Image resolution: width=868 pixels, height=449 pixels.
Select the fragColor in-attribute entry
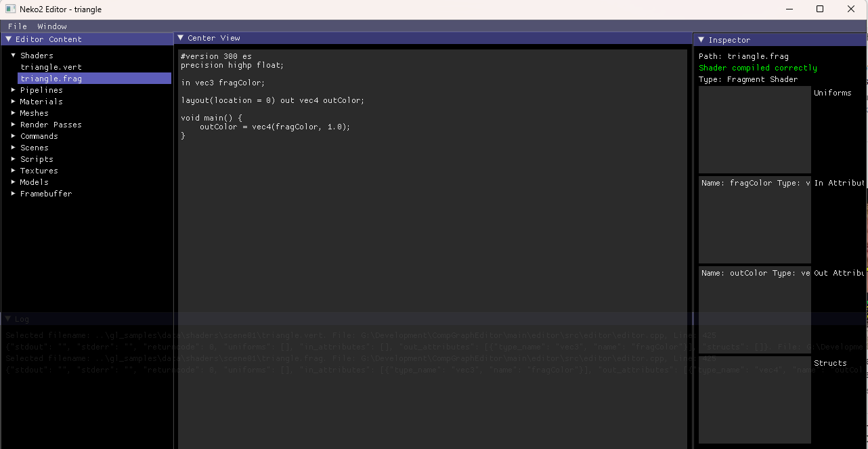(755, 184)
